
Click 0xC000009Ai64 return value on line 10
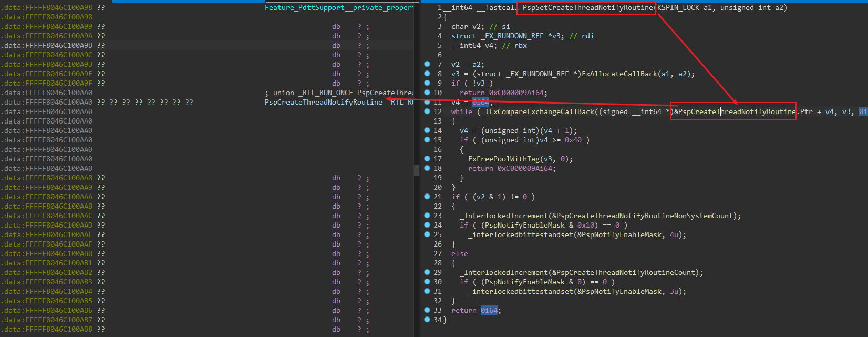point(518,93)
